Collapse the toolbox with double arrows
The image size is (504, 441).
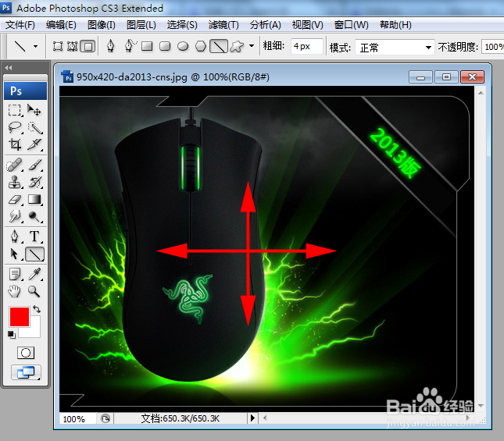(9, 68)
